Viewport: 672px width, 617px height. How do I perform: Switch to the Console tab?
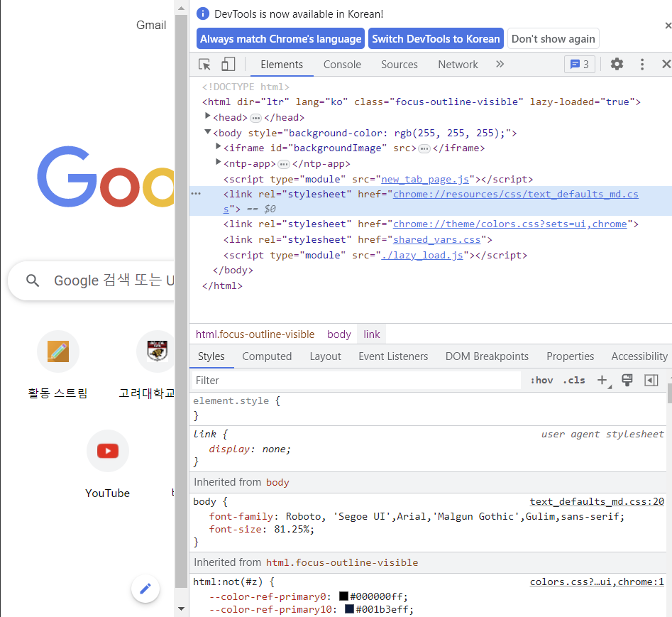(342, 64)
